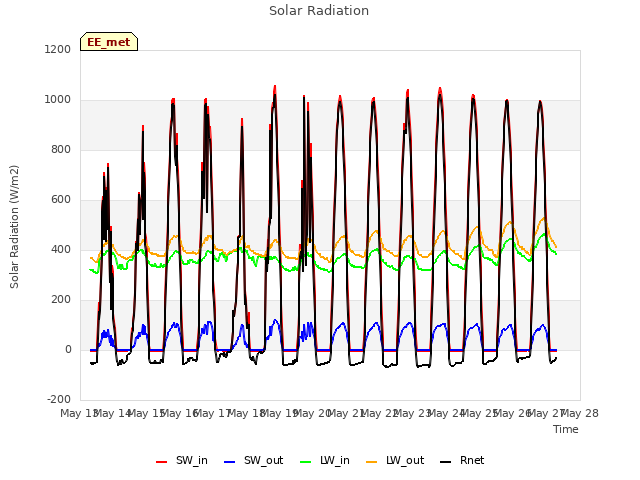Image resolution: width=640 pixels, height=480 pixels.
Task: Click the Solar Radiation chart title
Action: tap(319, 11)
